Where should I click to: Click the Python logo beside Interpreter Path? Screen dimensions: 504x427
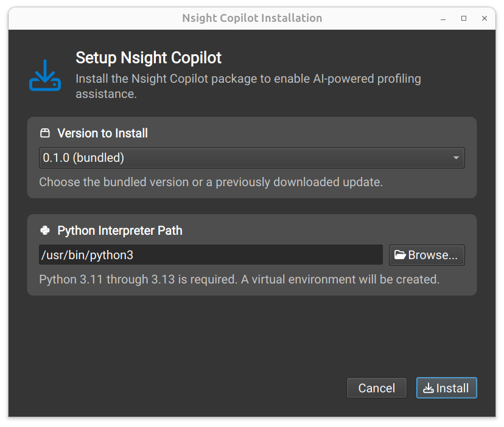pyautogui.click(x=45, y=231)
